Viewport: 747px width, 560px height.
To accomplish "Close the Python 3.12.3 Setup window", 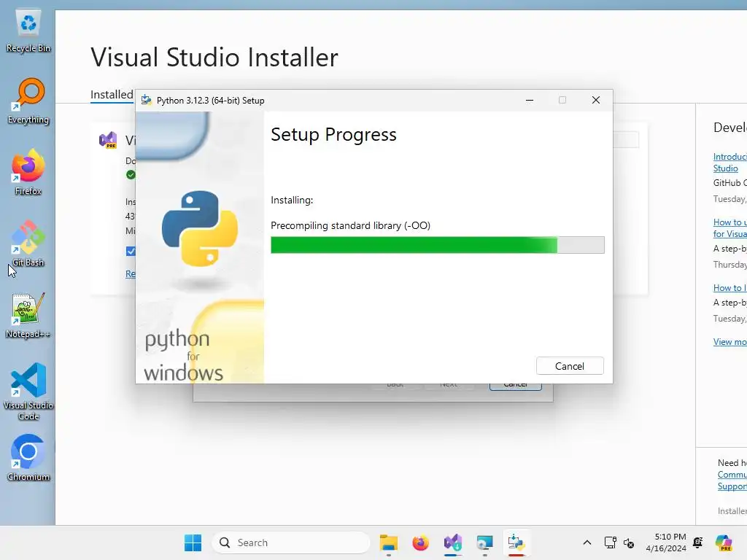I will coord(595,100).
